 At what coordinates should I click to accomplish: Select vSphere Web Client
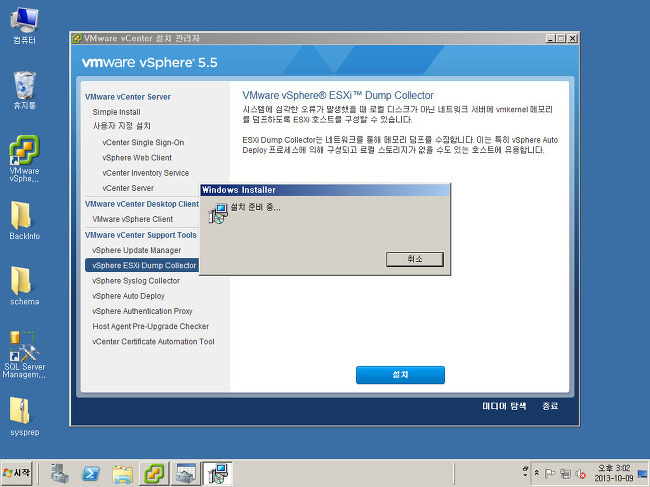point(137,157)
